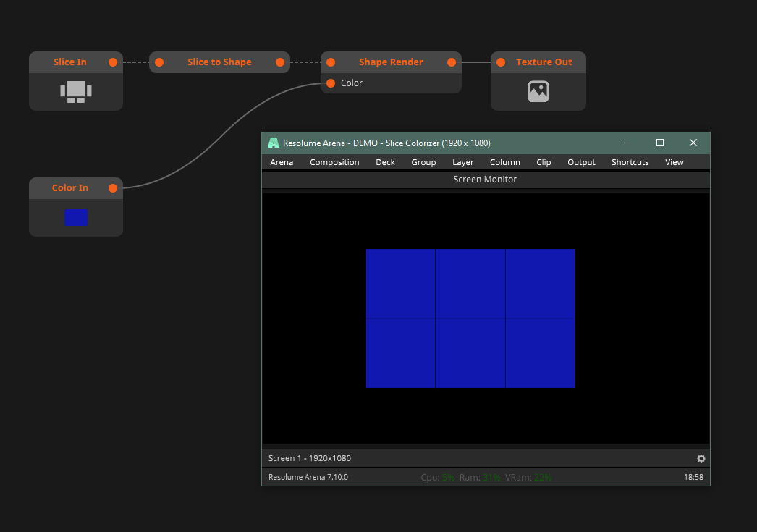Open the Shortcuts menu
Screen dimensions: 757x532
630,162
